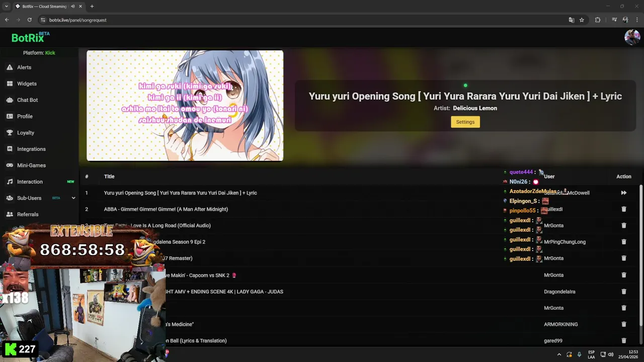This screenshot has width=644, height=362.
Task: Click the update tray icon with orange dot
Action: coord(569,354)
